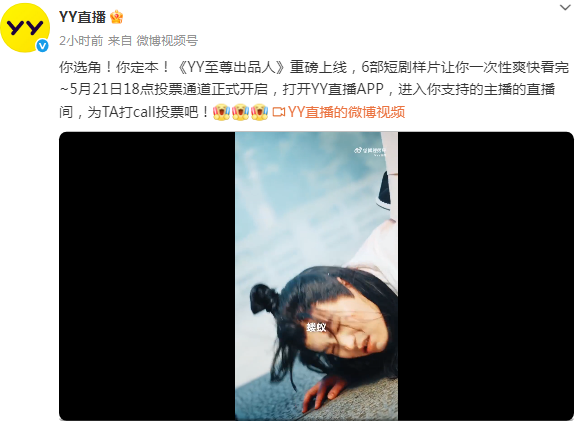Screen dimensions: 579x425
Task: Click the Weibo watermark logo inside video
Action: [x=370, y=151]
